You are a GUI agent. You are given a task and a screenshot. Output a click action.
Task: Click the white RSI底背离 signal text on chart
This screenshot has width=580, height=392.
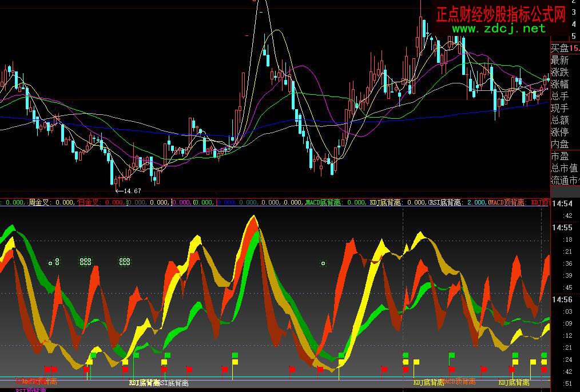pos(144,383)
